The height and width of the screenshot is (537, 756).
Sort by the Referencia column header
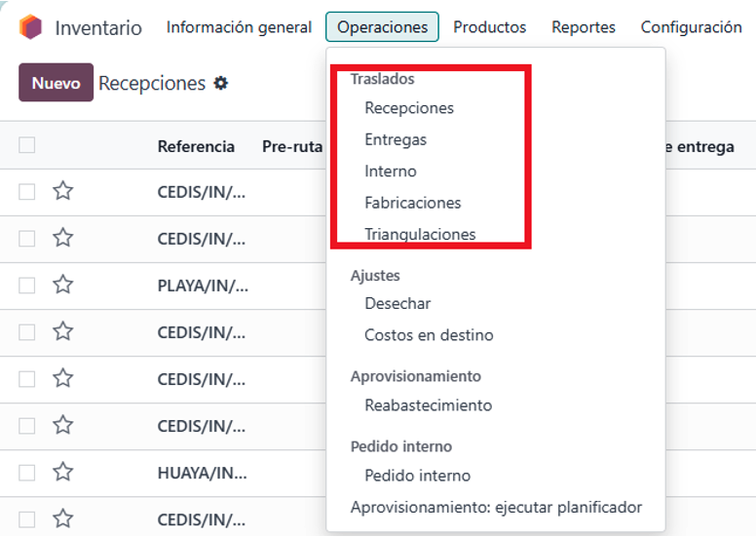pyautogui.click(x=196, y=146)
